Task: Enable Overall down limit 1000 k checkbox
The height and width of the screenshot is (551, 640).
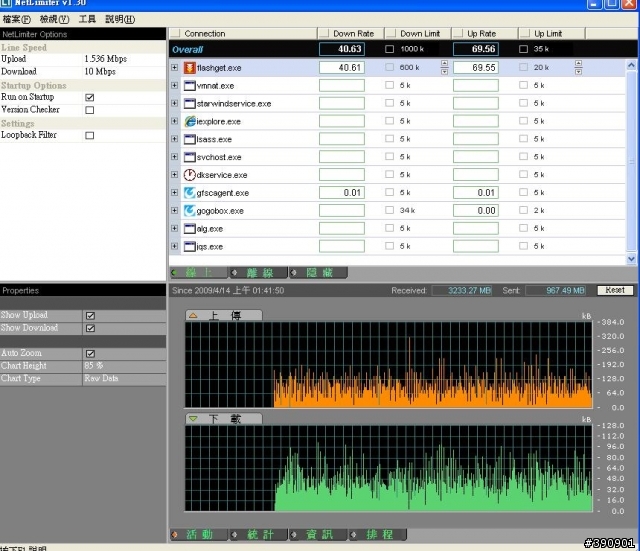Action: (390, 49)
